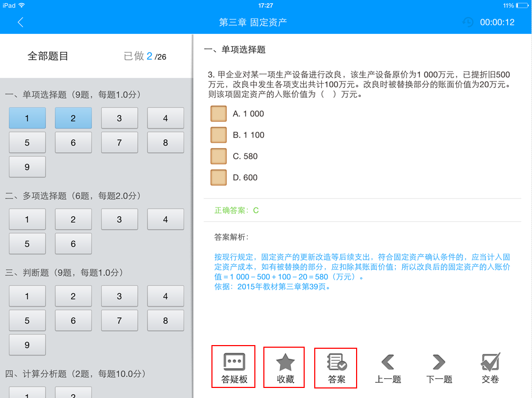Toggle the 答案 answer display icon
532x398 pixels.
click(335, 366)
